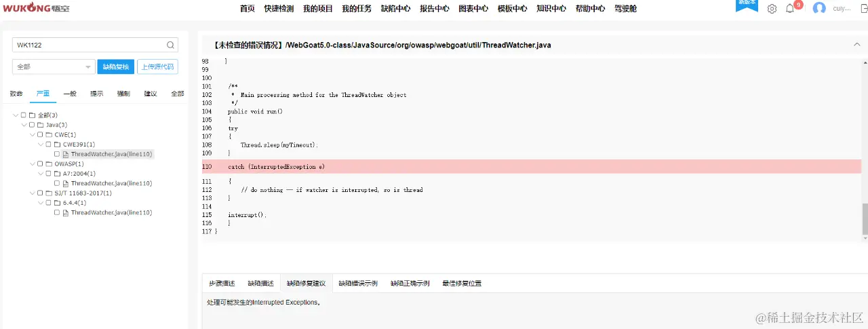Click the 缺陷复核 button
868x329 pixels.
coord(116,66)
